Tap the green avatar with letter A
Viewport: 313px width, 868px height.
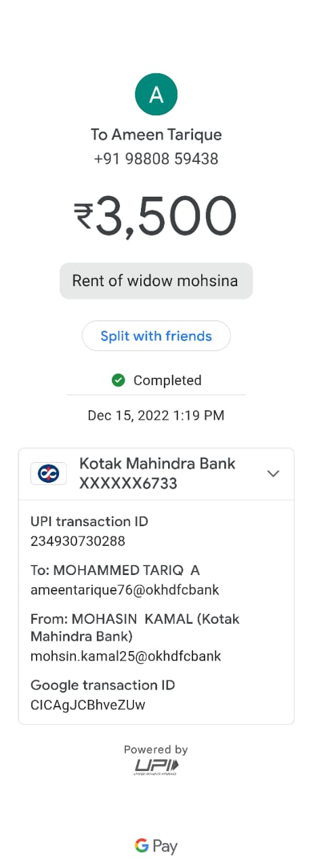(x=156, y=94)
